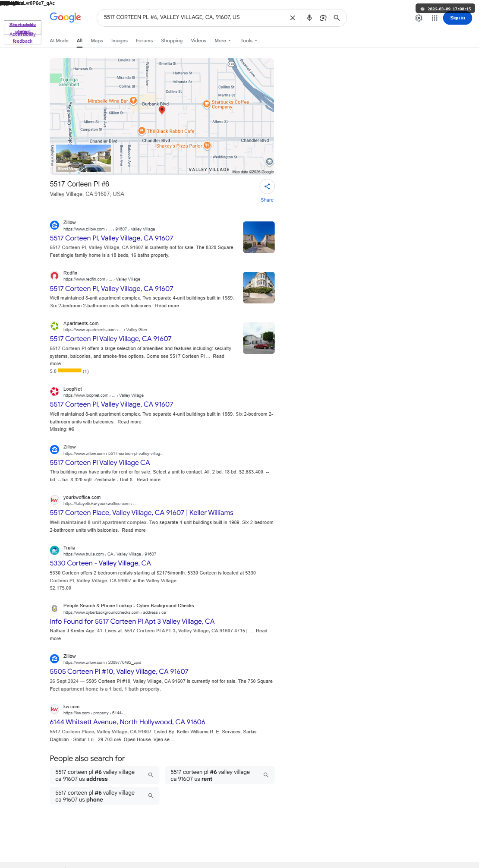Image resolution: width=485 pixels, height=868 pixels.
Task: Expand the More search filters dropdown
Action: tap(223, 41)
